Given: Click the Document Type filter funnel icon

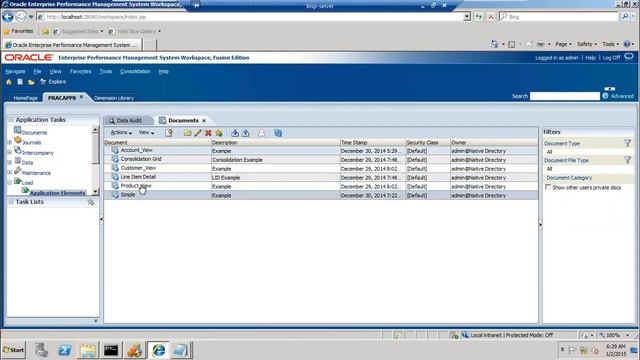Looking at the screenshot, I should point(627,143).
